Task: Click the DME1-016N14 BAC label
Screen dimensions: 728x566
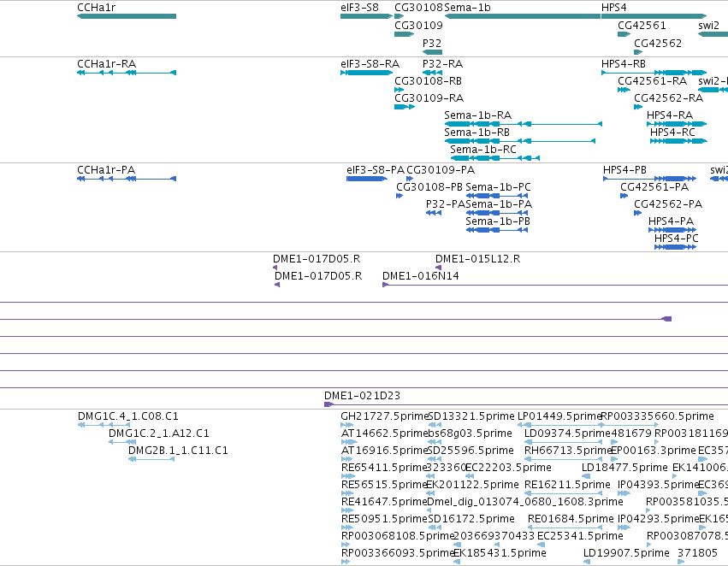Action: click(x=421, y=276)
